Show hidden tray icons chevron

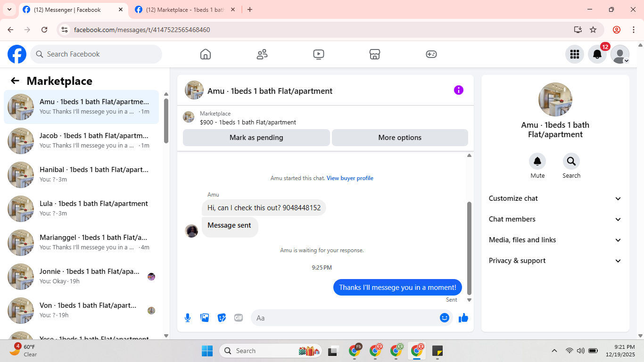554,351
